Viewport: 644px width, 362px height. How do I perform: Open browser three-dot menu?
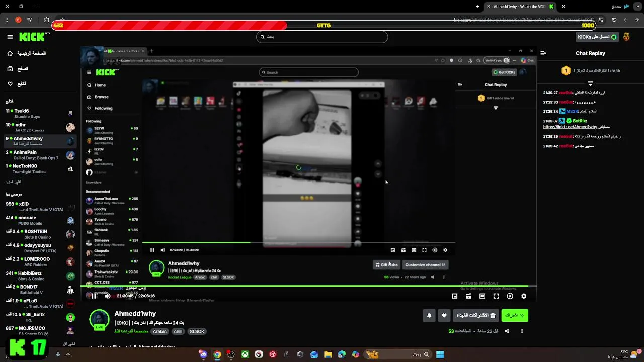(x=7, y=20)
